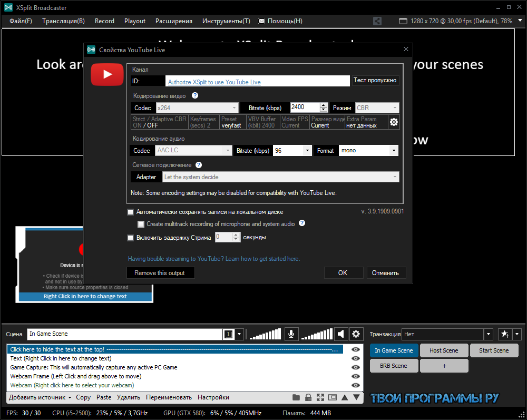The width and height of the screenshot is (527, 420).
Task: Click the YouTube logo in the properties dialog
Action: click(107, 74)
